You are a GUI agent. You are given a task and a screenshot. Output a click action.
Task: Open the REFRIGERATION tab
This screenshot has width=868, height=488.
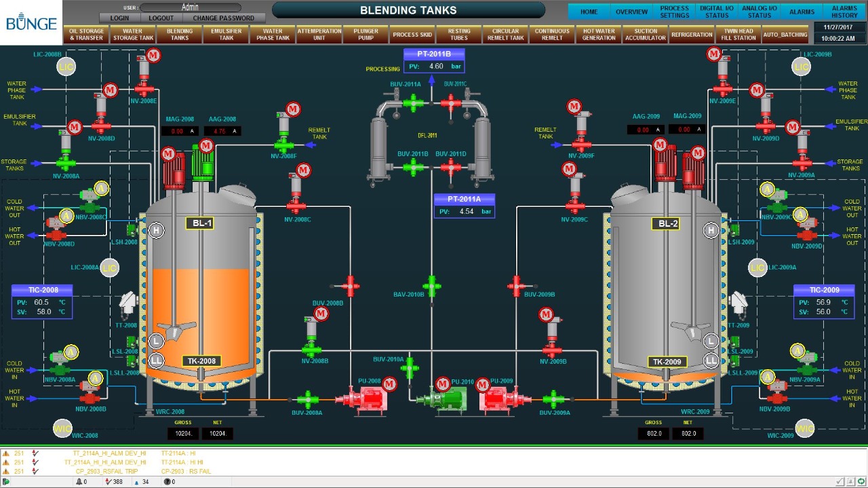(692, 35)
